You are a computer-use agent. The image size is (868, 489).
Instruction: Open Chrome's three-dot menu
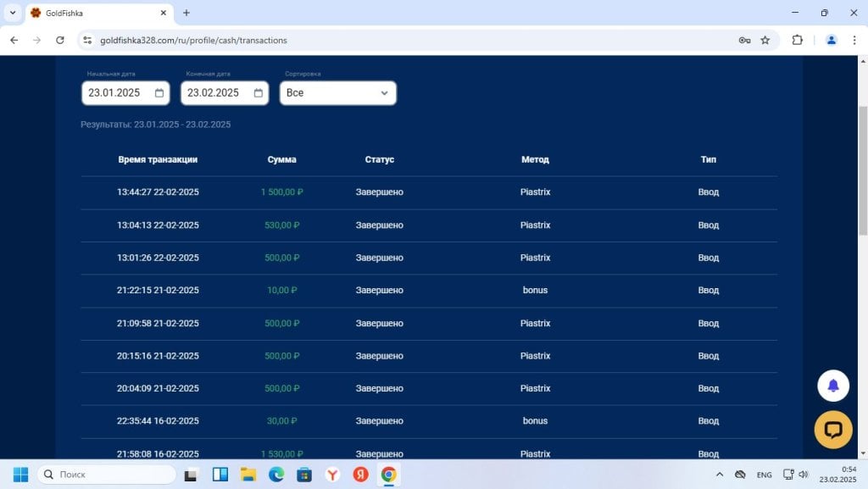point(854,40)
